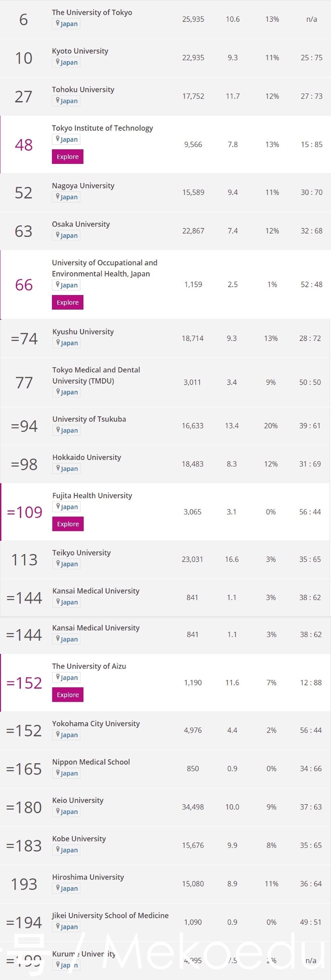Open Yokohama City University link

pyautogui.click(x=96, y=723)
